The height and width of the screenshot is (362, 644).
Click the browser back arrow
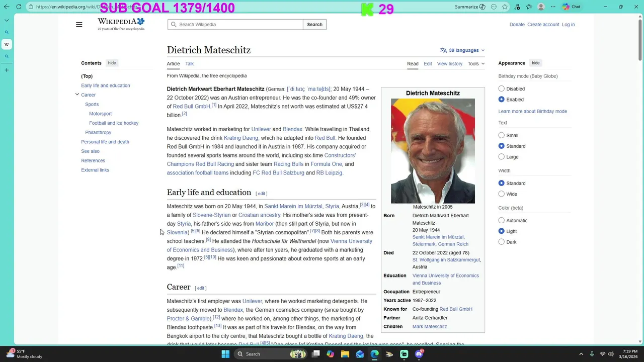point(7,7)
